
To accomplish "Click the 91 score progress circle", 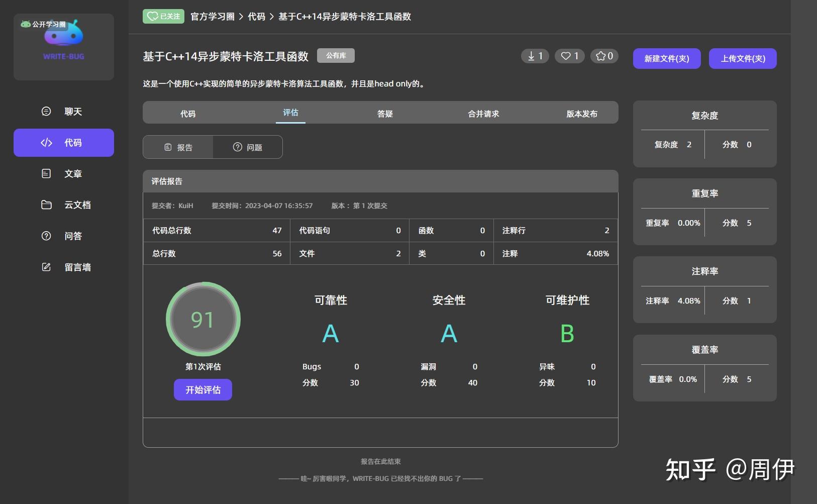I will [202, 319].
